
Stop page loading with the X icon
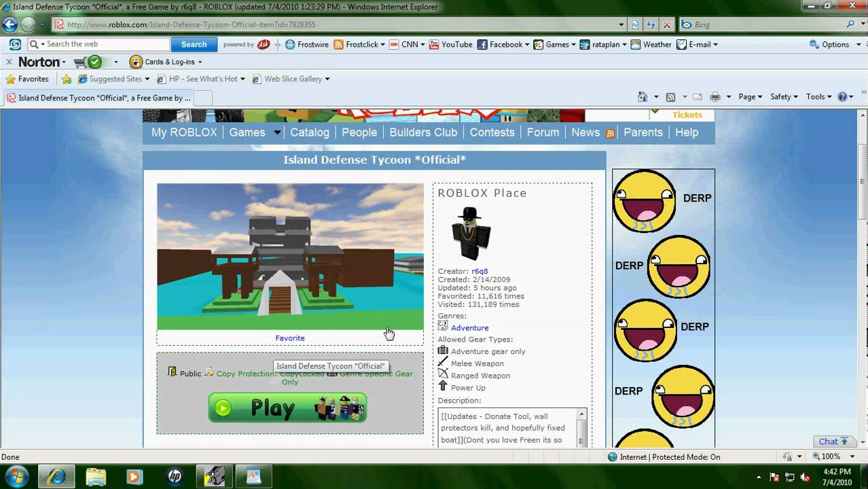pyautogui.click(x=667, y=24)
